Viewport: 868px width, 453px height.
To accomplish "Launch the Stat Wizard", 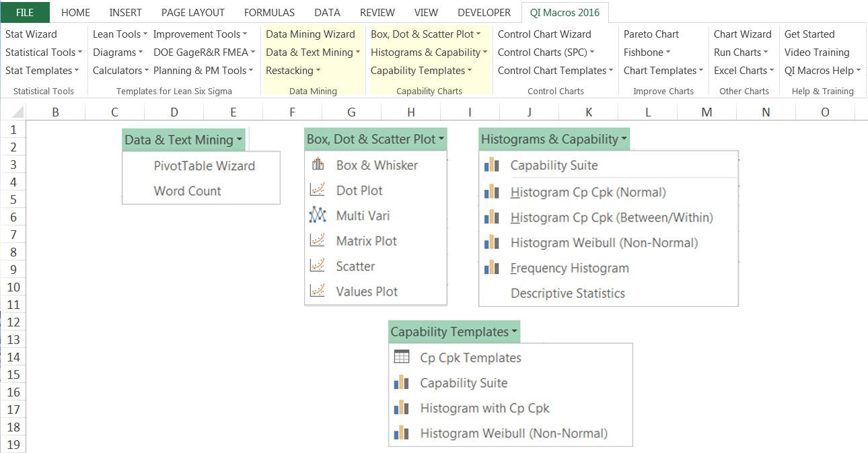I will pyautogui.click(x=31, y=34).
